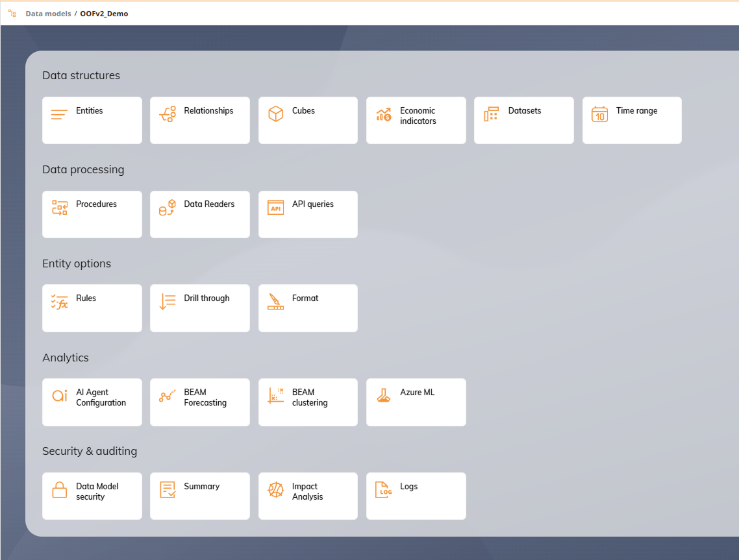Click the Summary checklist icon

pos(168,490)
